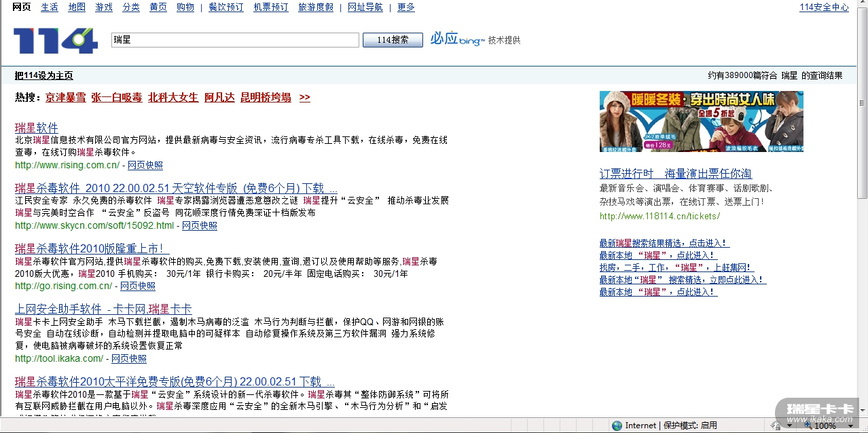Open result 瑞星杀毒软件2010太平洋免费专版
This screenshot has height=433, width=868.
pos(175,381)
